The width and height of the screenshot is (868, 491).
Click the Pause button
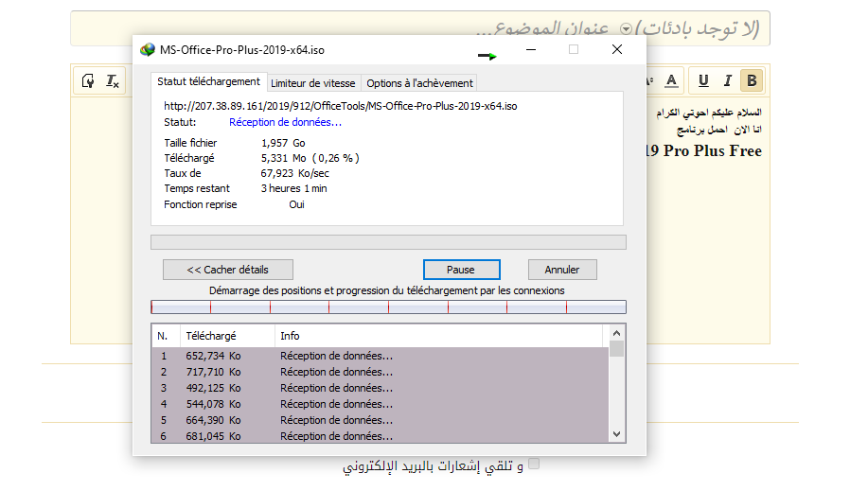(461, 270)
